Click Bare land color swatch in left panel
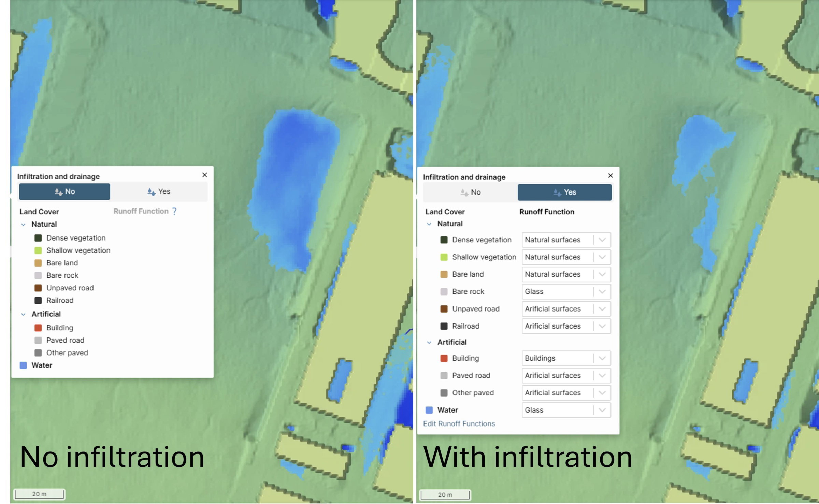Viewport: 819px width, 504px height. click(x=38, y=263)
